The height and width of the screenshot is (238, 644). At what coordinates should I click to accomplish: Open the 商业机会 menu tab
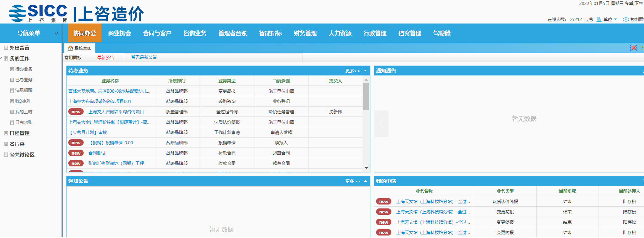tap(120, 33)
